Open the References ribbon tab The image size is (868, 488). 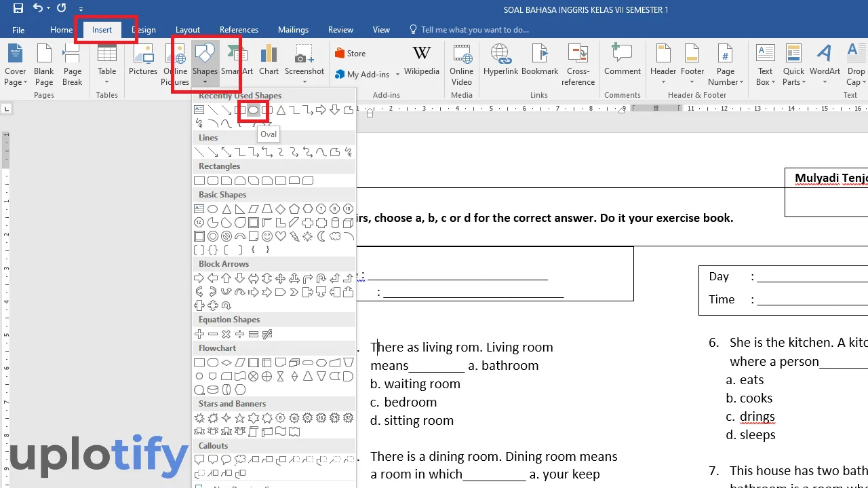[239, 30]
